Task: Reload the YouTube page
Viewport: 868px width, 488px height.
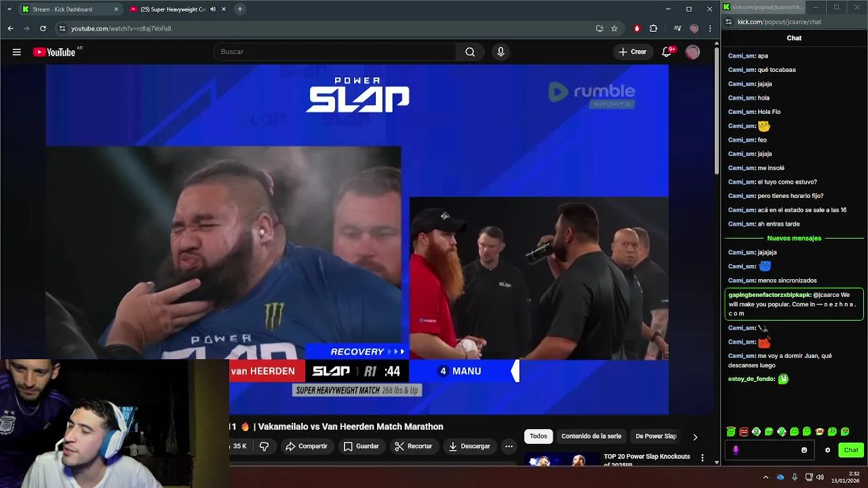Action: 43,28
